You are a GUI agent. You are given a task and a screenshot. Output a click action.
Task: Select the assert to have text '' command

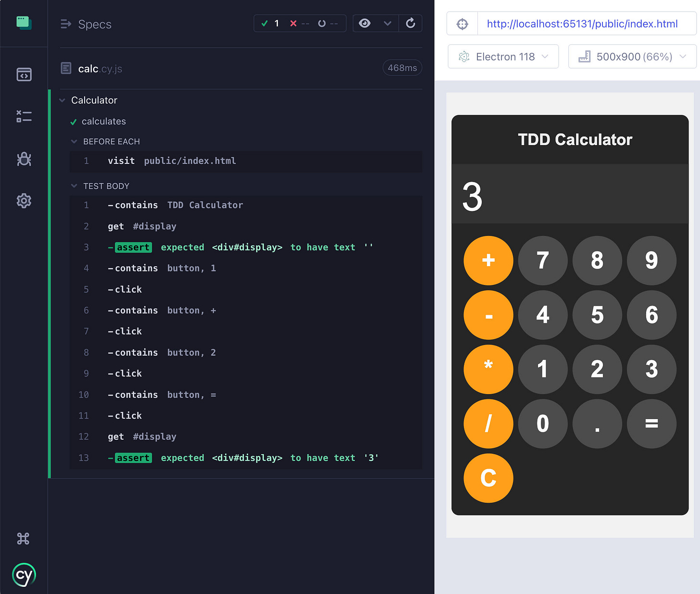click(246, 247)
